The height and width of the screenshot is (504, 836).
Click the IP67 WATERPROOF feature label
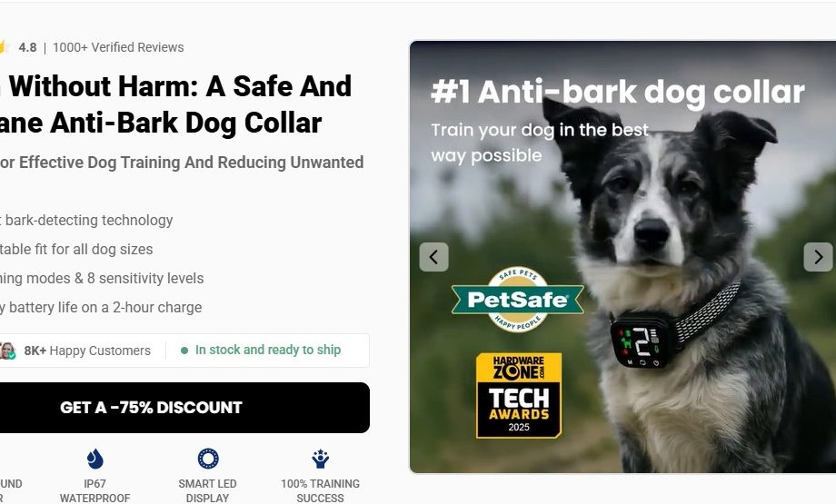point(95,490)
